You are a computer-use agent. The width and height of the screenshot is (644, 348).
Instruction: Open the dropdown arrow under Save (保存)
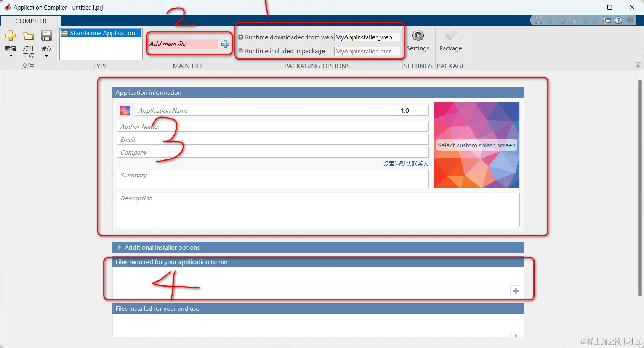[x=46, y=56]
